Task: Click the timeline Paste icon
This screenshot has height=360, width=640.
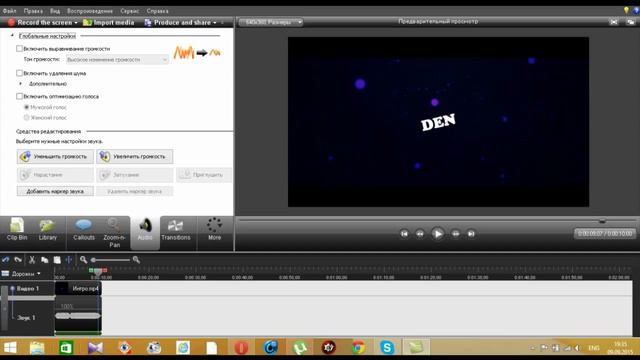Action: [57, 260]
